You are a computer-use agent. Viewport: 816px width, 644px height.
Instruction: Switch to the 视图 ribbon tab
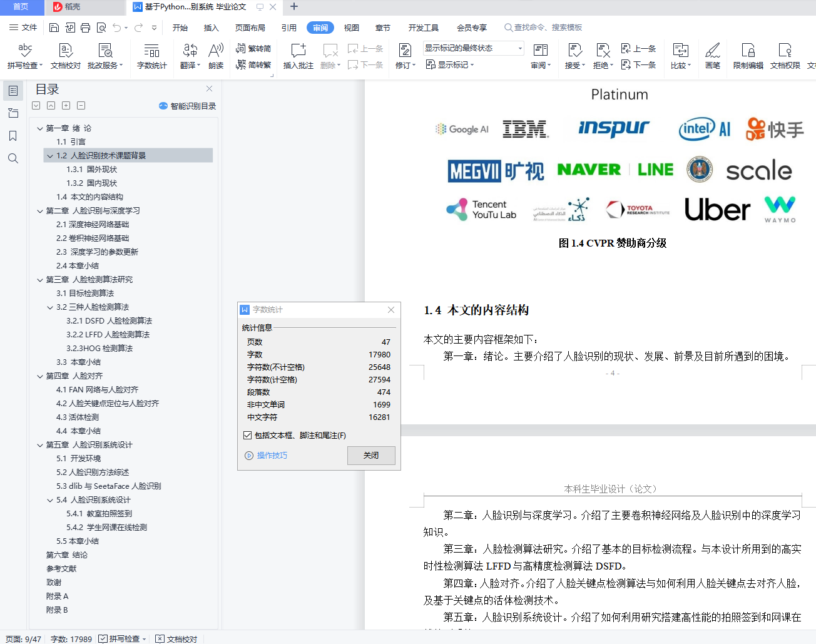[x=352, y=28]
